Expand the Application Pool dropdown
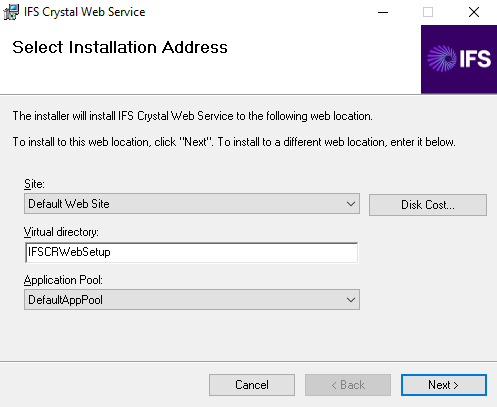 coord(192,300)
